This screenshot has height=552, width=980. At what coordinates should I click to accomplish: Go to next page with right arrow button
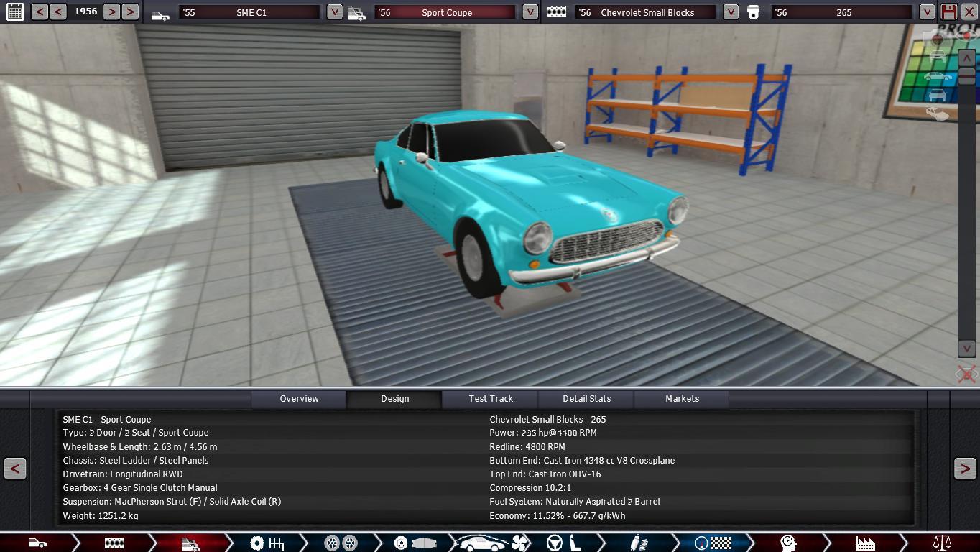964,469
